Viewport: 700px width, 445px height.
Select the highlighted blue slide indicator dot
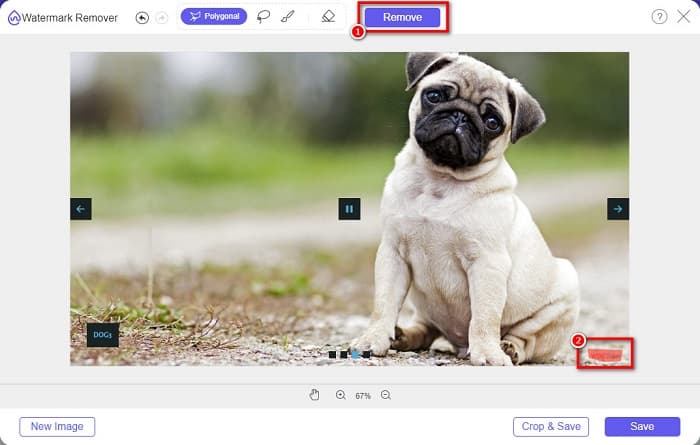(355, 354)
